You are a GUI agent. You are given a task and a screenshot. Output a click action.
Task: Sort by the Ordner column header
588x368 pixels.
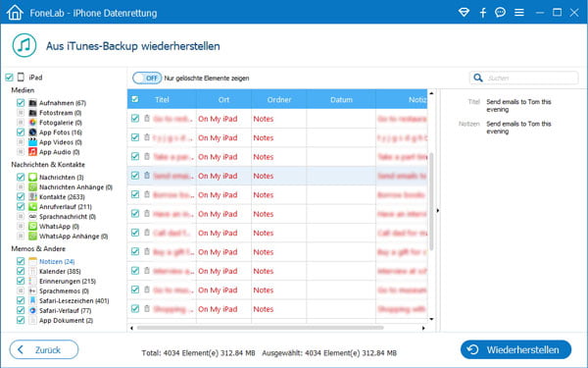point(279,99)
